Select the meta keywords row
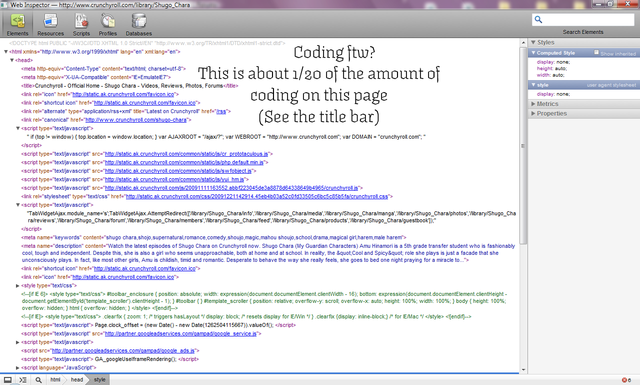Image resolution: width=640 pixels, height=385 pixels. tap(214, 237)
